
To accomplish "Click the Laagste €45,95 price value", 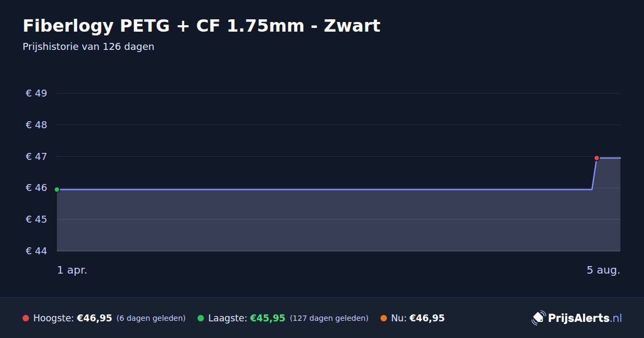I will tap(267, 318).
